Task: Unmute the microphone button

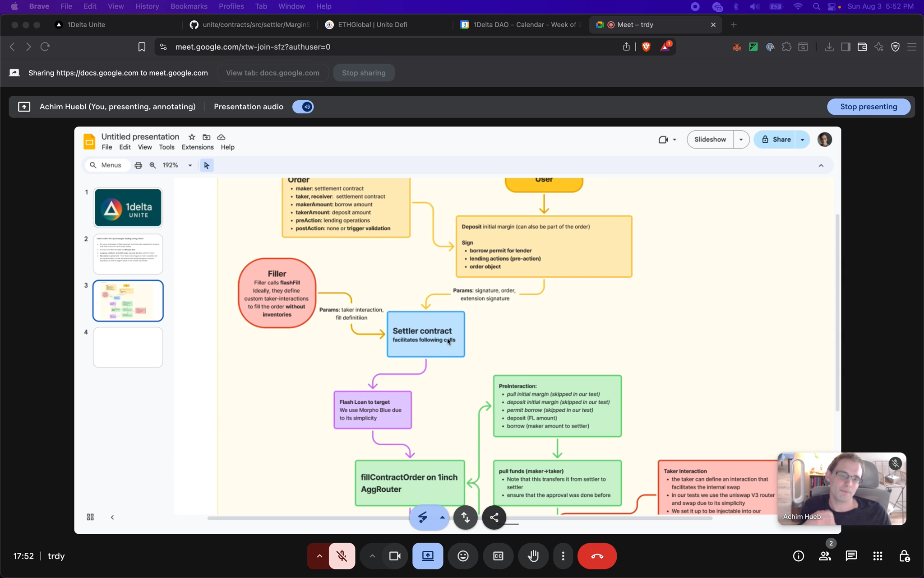Action: (x=342, y=556)
